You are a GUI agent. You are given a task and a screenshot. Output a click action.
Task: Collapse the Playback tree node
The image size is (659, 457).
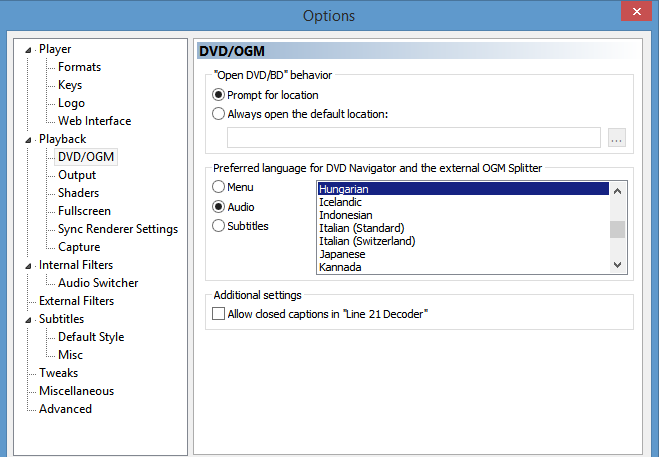tap(33, 139)
